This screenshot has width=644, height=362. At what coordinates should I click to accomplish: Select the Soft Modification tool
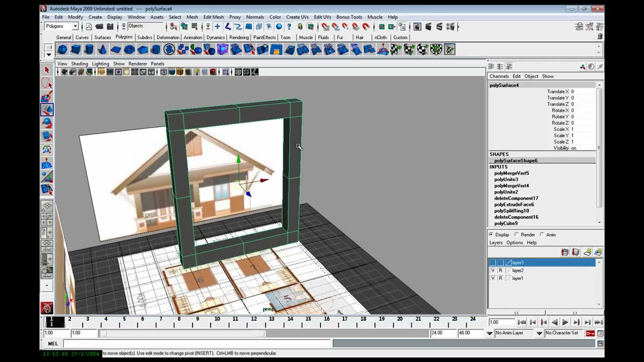click(47, 163)
